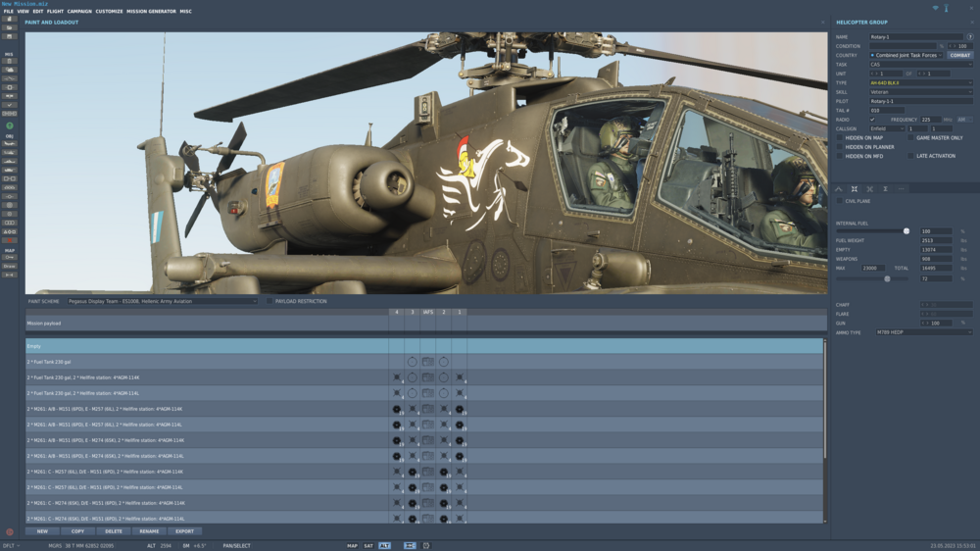
Task: Switch to the route tab icon
Action: 839,189
